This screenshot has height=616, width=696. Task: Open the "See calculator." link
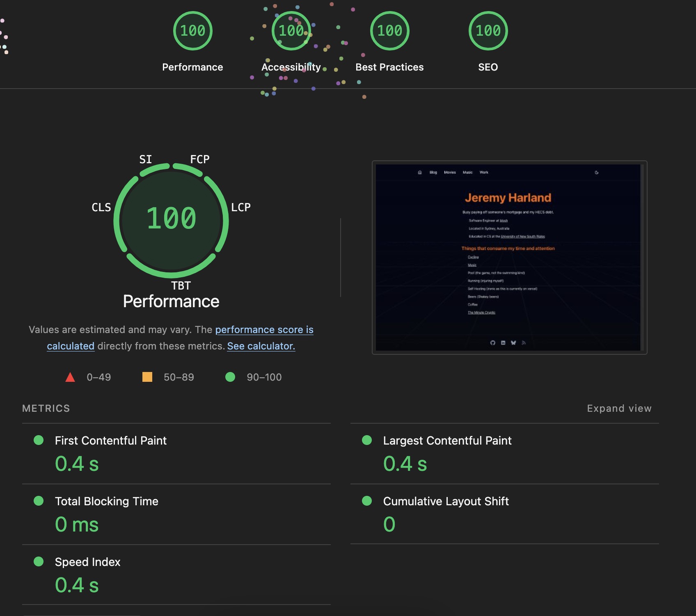(261, 346)
